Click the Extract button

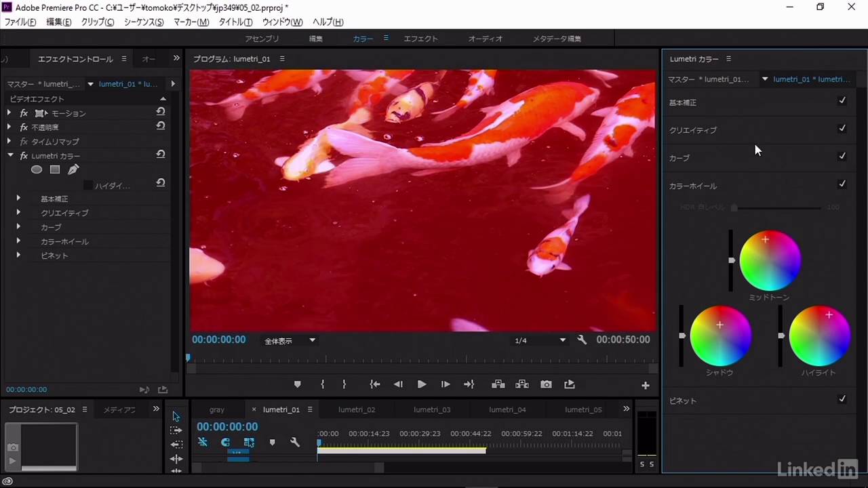click(522, 384)
